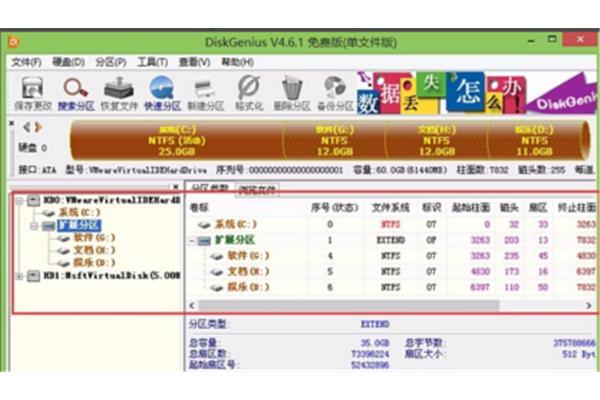Select HD0 VMwareVirtualIDEHardDrive in tree
The height and width of the screenshot is (400, 600).
tap(111, 200)
